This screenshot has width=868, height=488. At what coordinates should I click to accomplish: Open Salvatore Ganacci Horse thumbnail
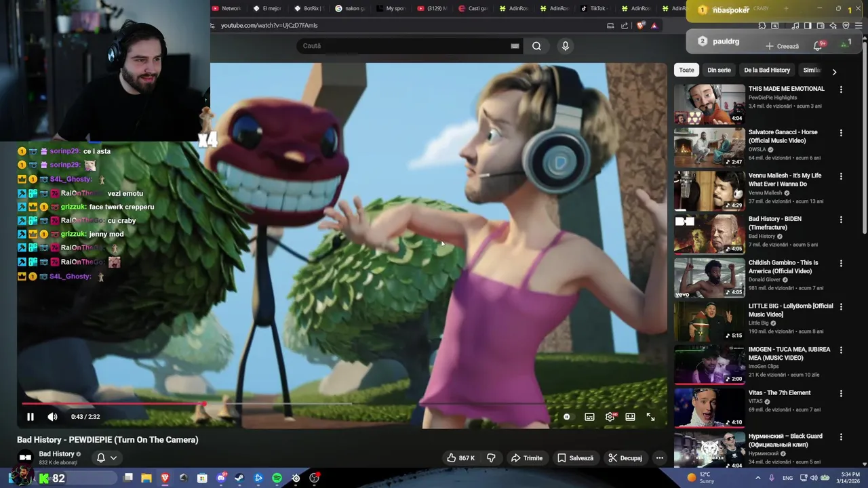pos(709,147)
